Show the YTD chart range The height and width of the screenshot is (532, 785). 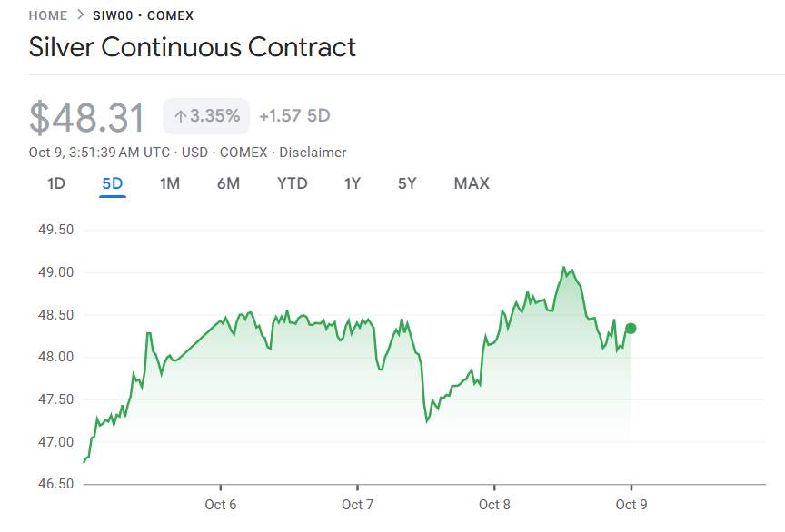pyautogui.click(x=293, y=183)
